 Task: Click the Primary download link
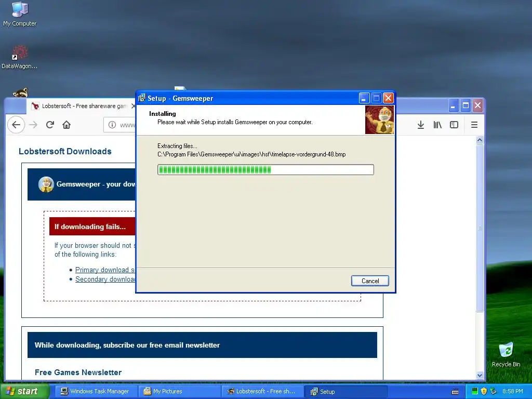105,270
